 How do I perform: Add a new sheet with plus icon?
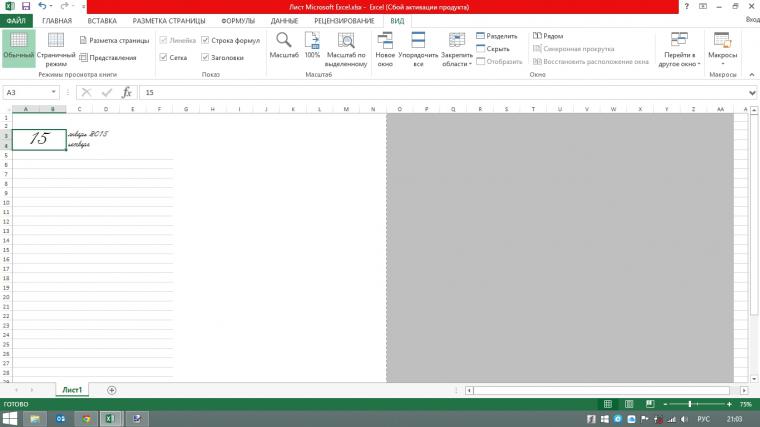[111, 389]
